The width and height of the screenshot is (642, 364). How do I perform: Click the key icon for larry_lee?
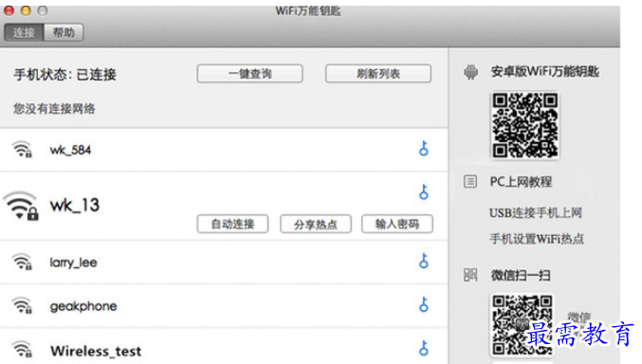click(424, 261)
